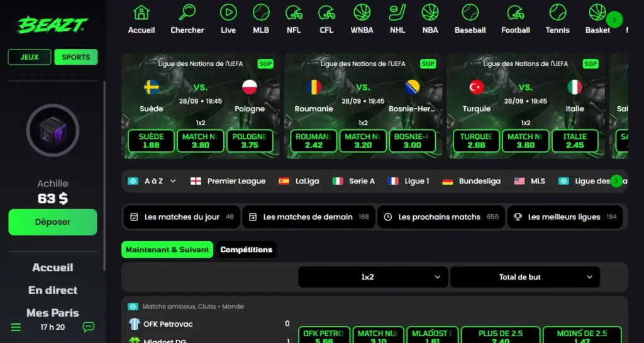Open the Accueil home icon in top bar
The image size is (644, 343).
(x=142, y=13)
